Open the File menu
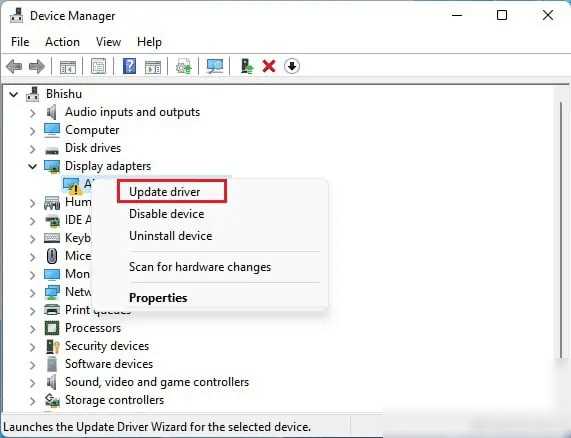571x438 pixels. pos(20,42)
